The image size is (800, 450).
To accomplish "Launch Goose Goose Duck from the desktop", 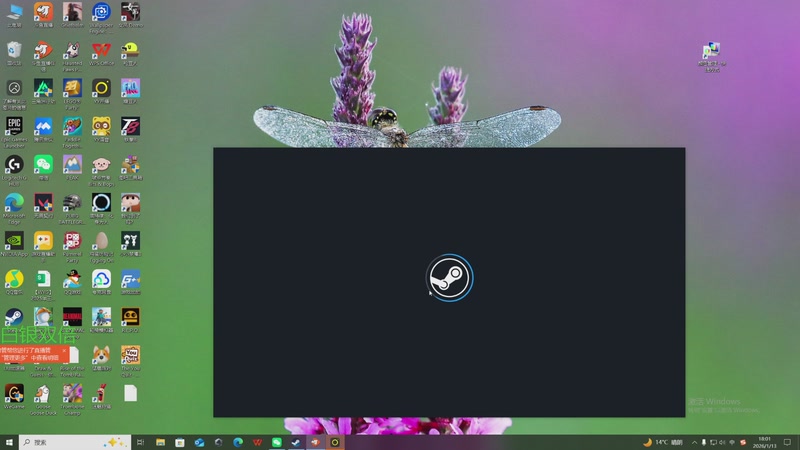I will pos(43,399).
